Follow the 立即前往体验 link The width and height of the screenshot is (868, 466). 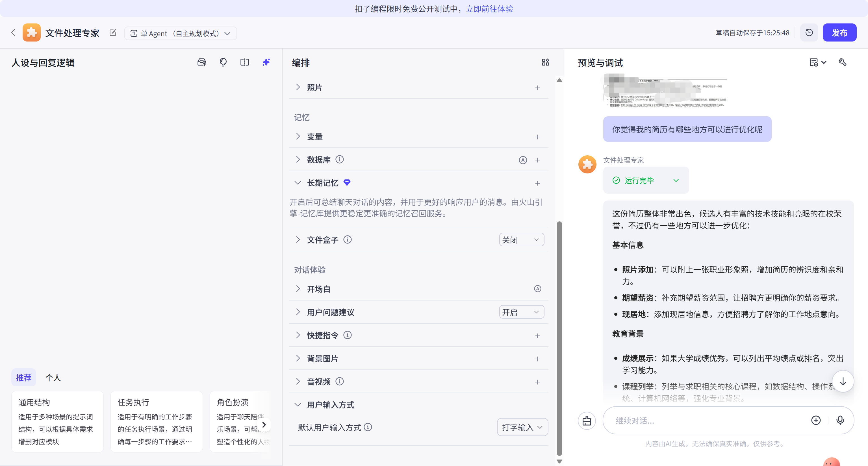tap(489, 9)
